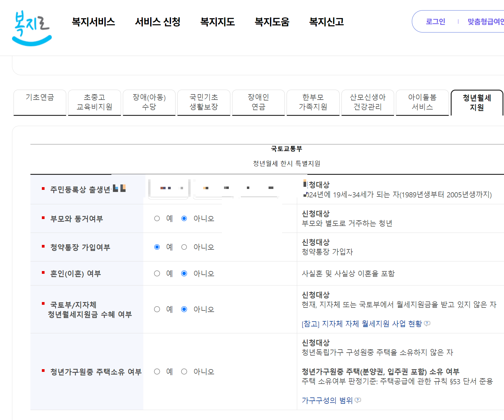
Task: Click the 청년월세 한시 특별지원 heading text
Action: tap(287, 163)
